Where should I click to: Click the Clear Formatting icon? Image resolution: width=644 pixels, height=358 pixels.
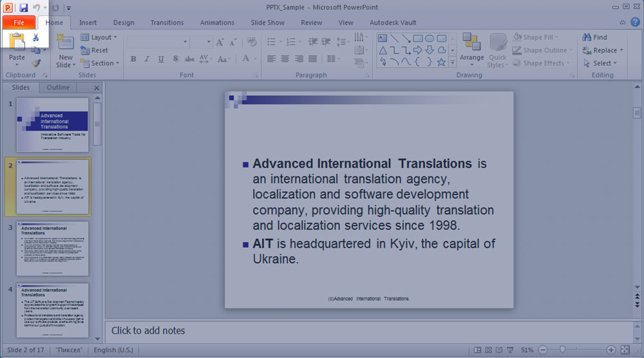[x=252, y=42]
